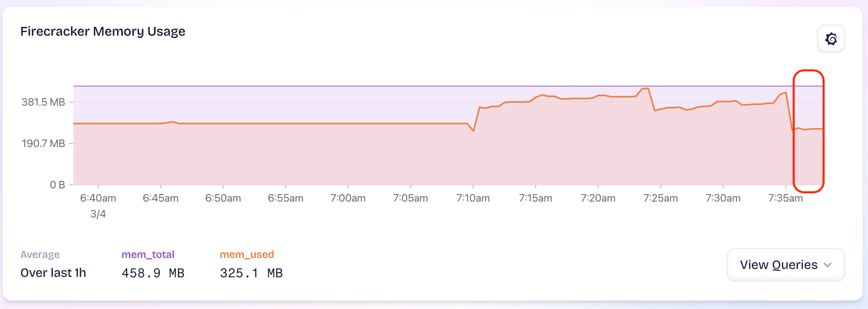Click the chevron beside View Queries
Screen dimensions: 868x309
click(828, 265)
